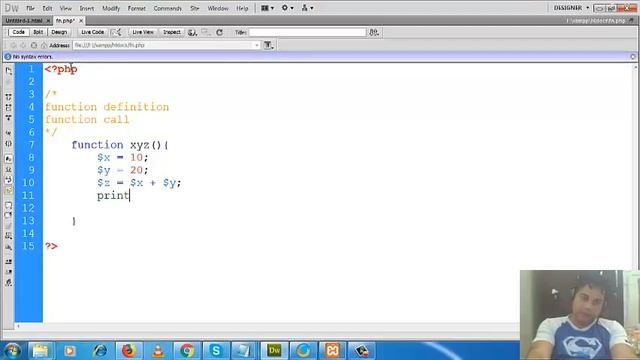The width and height of the screenshot is (640, 360).
Task: Open the Layout dropdown in menu bar
Action: (267, 8)
